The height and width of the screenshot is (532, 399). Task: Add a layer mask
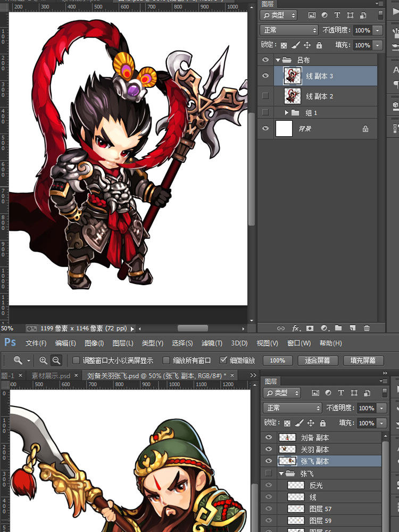coord(310,328)
